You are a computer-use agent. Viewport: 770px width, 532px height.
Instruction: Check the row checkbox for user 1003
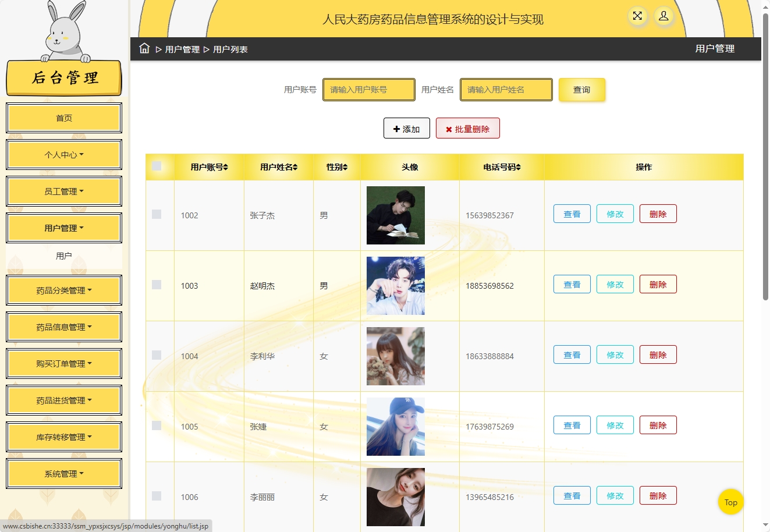click(157, 285)
